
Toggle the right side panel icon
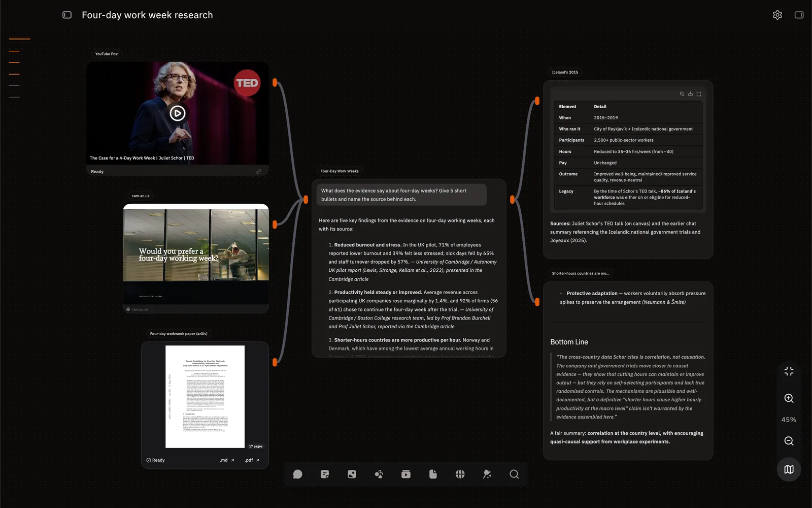click(799, 15)
